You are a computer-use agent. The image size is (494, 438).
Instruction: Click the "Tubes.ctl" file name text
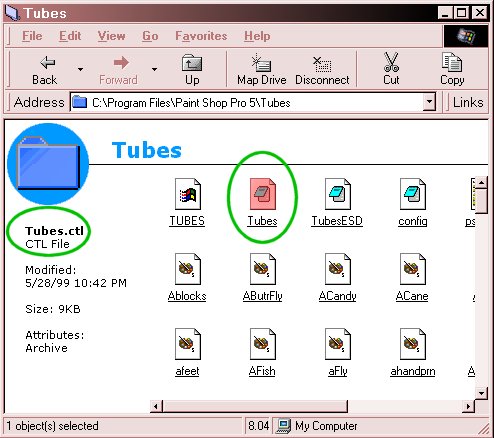(x=54, y=231)
